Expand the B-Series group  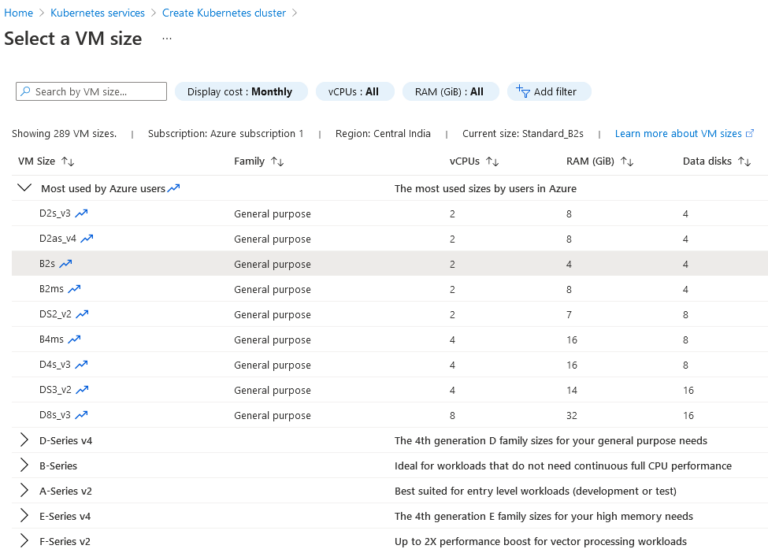pyautogui.click(x=24, y=465)
